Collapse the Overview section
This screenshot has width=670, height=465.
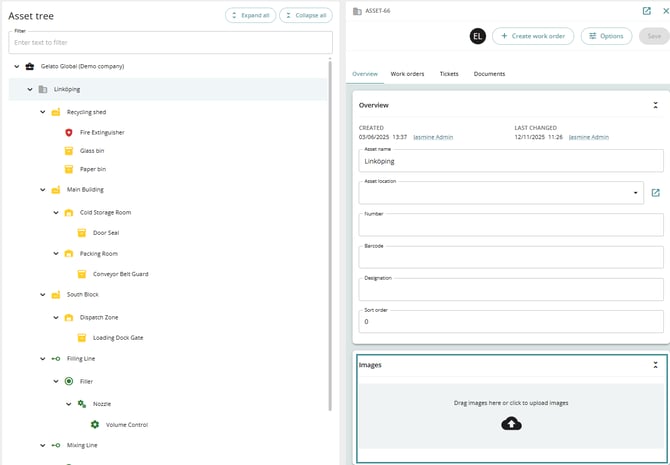pos(655,105)
